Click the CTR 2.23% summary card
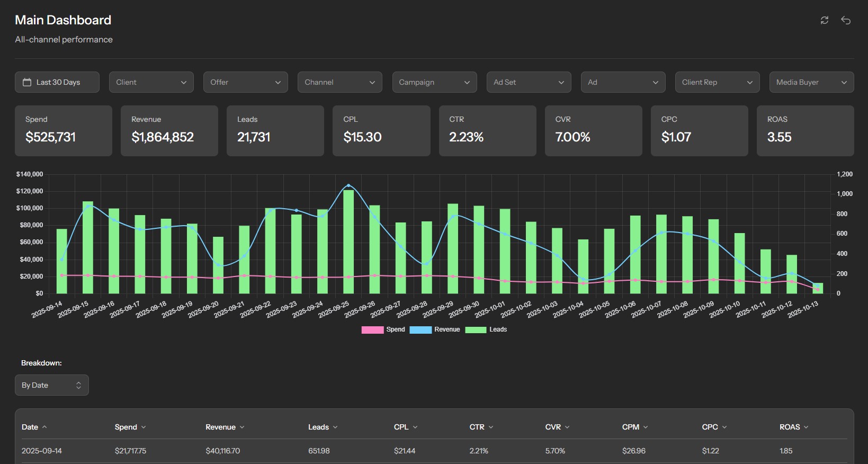Screen dimensions: 868x464 point(488,131)
